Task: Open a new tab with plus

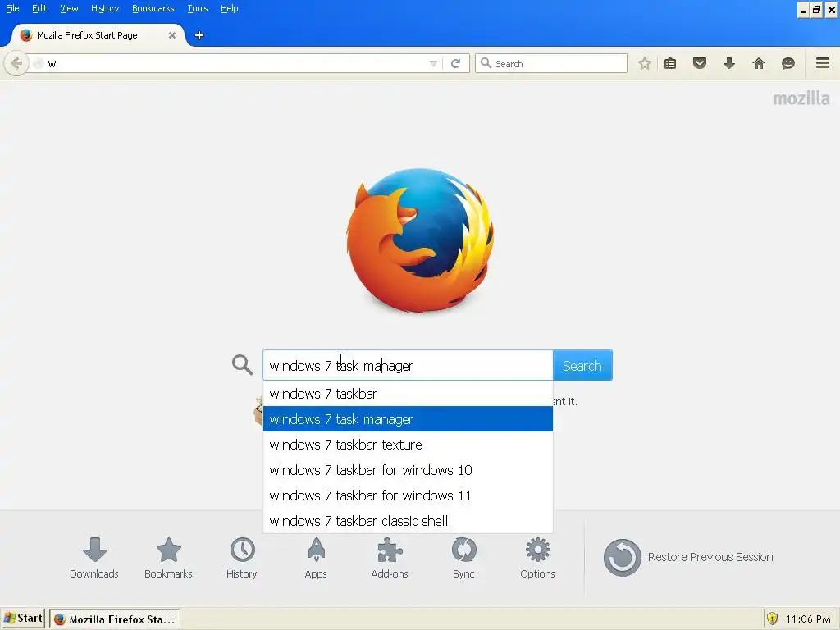Action: tap(199, 35)
